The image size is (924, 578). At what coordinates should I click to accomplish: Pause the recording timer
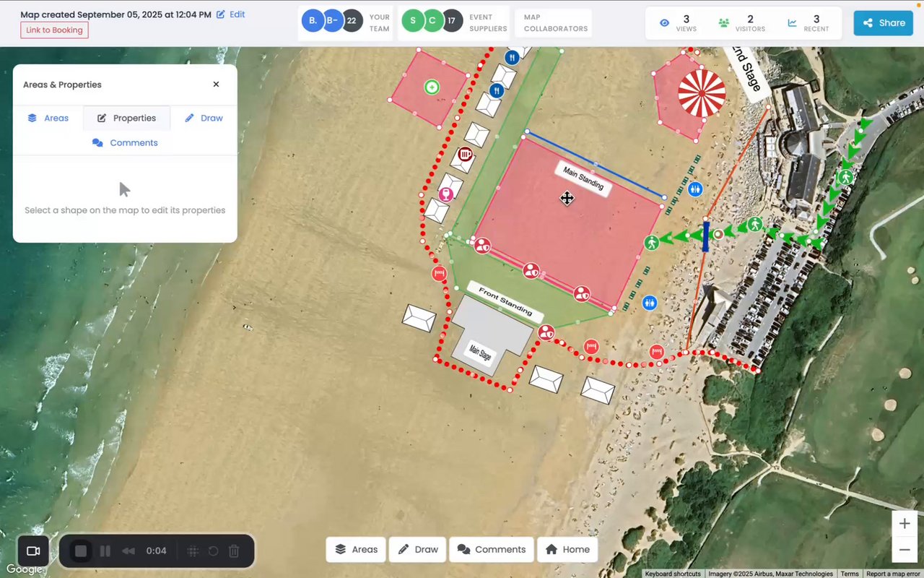tap(105, 551)
